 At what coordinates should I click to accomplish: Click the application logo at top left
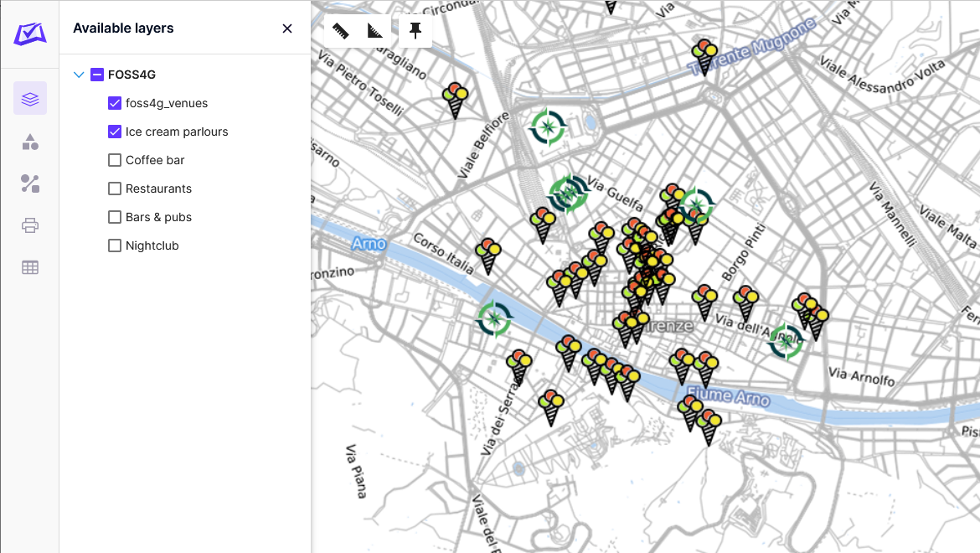(29, 35)
